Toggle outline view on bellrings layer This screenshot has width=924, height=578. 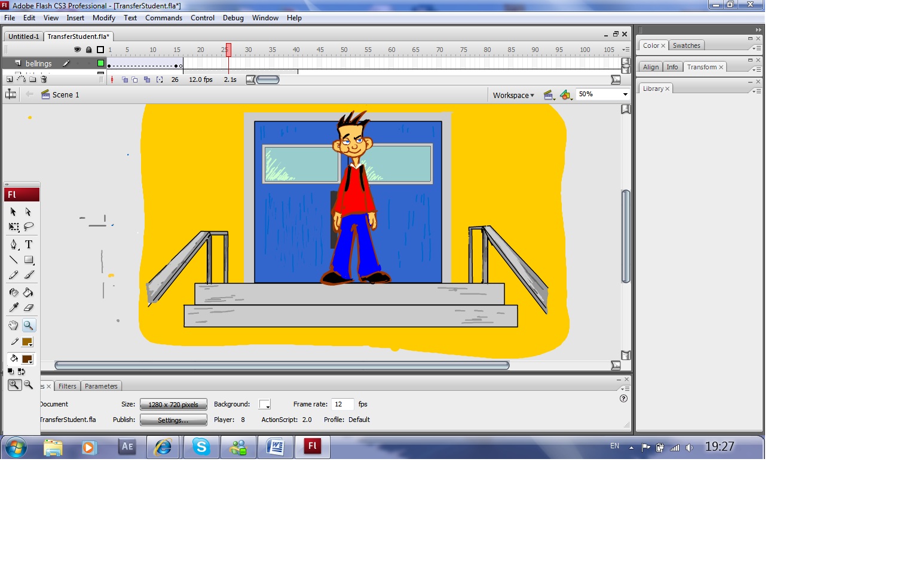pos(100,63)
